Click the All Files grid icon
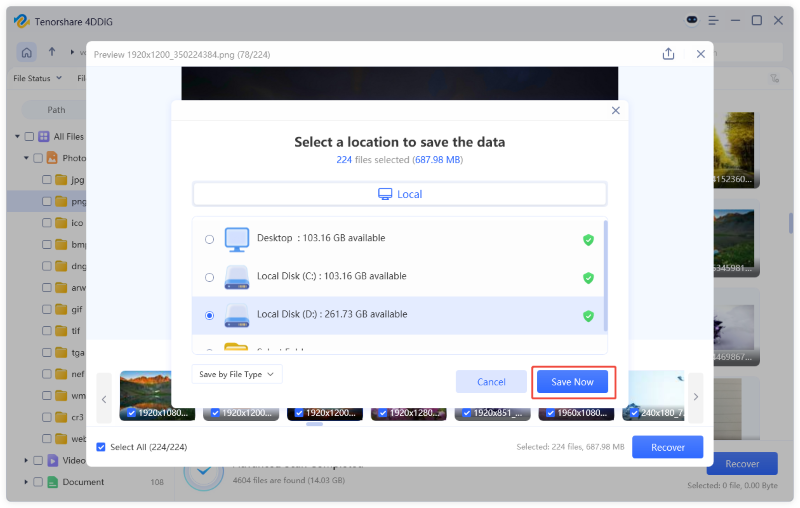 click(44, 137)
